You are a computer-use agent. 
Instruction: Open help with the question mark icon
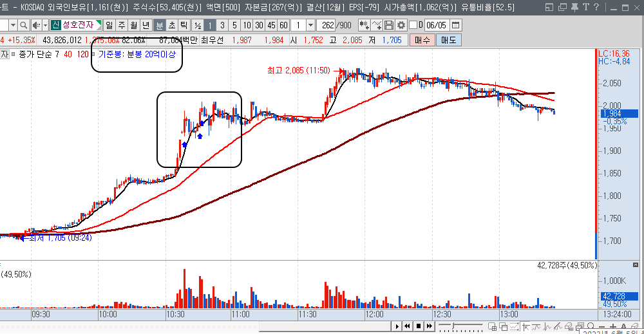click(x=596, y=7)
